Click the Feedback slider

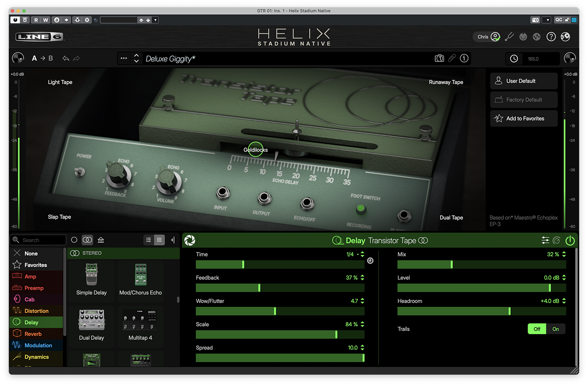point(280,288)
